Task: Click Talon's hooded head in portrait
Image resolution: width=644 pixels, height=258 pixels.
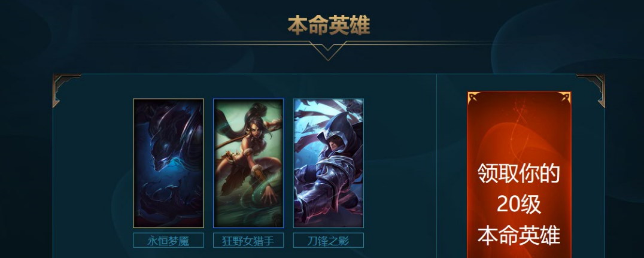Action: [336, 130]
